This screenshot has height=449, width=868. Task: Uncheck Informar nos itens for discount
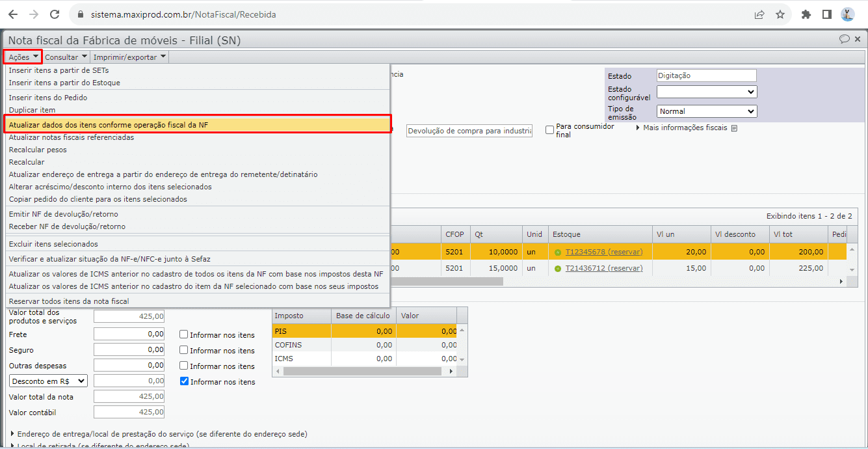click(184, 381)
